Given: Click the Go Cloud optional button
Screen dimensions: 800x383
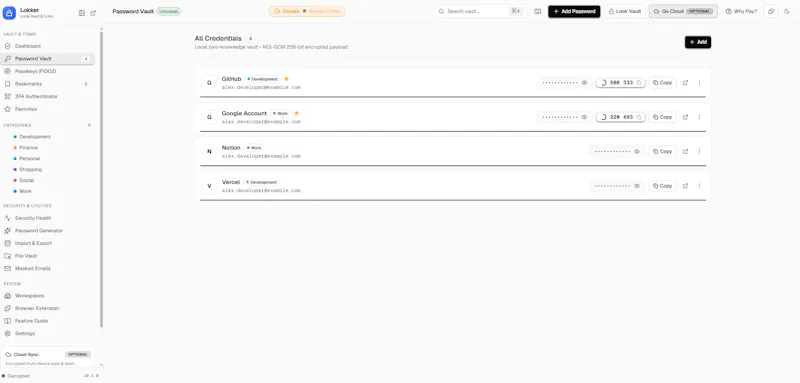Looking at the screenshot, I should coord(683,11).
